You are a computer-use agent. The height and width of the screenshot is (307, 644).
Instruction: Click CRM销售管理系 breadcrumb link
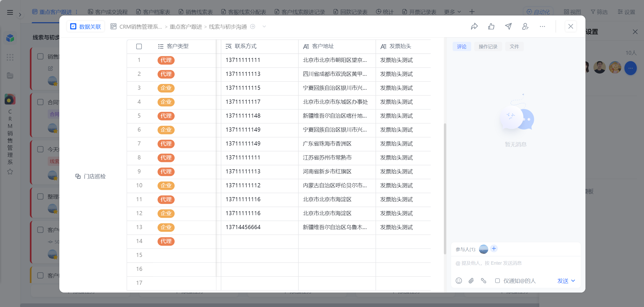point(141,27)
